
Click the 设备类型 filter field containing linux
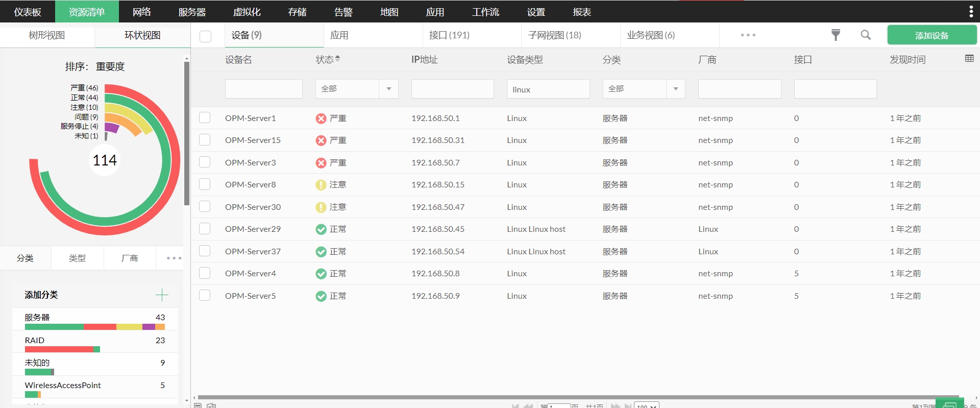548,89
